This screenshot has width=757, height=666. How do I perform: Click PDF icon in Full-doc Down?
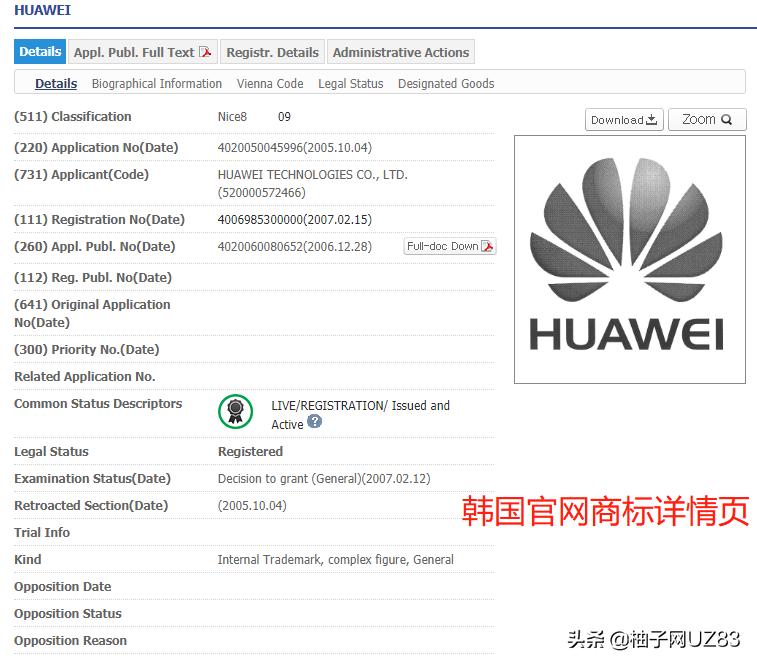pos(488,246)
